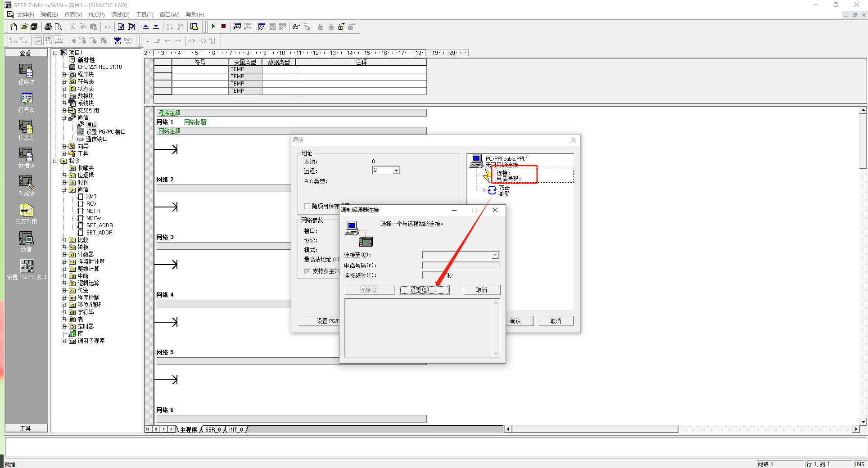Screen dimensions: 868x468
Task: Insert a contact instruction from toolbar
Action: pyautogui.click(x=192, y=40)
